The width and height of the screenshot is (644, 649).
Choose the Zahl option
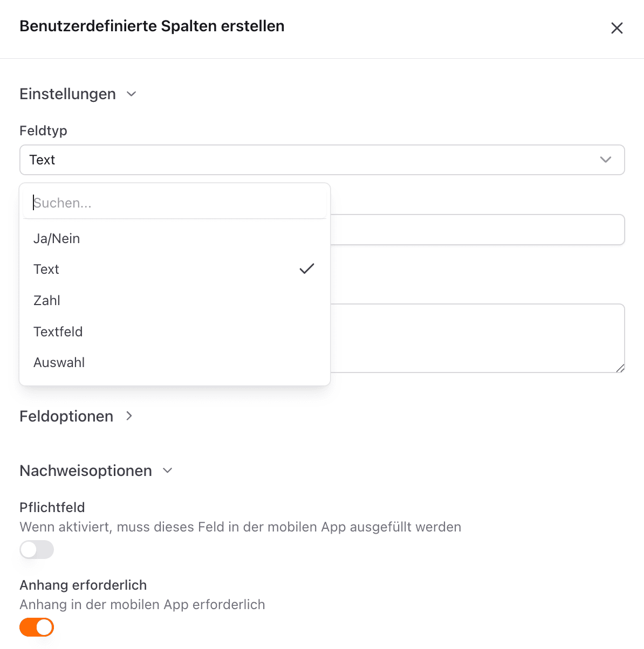click(x=46, y=300)
